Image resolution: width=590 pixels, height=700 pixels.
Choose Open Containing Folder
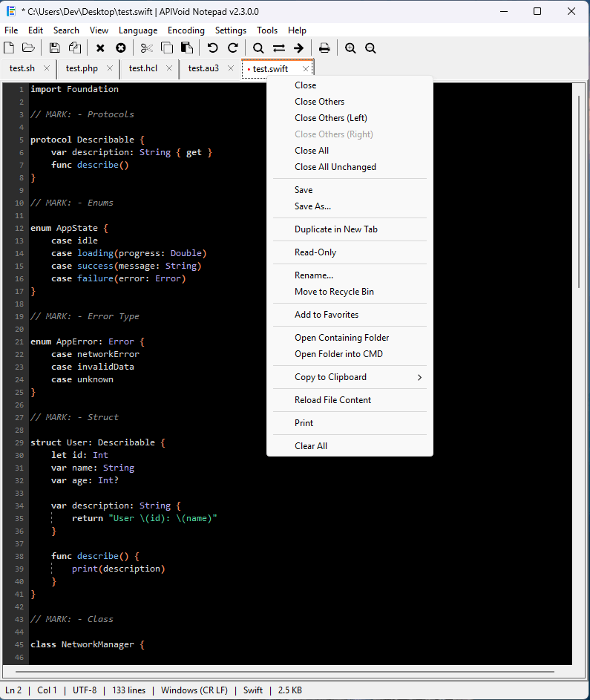click(x=350, y=338)
